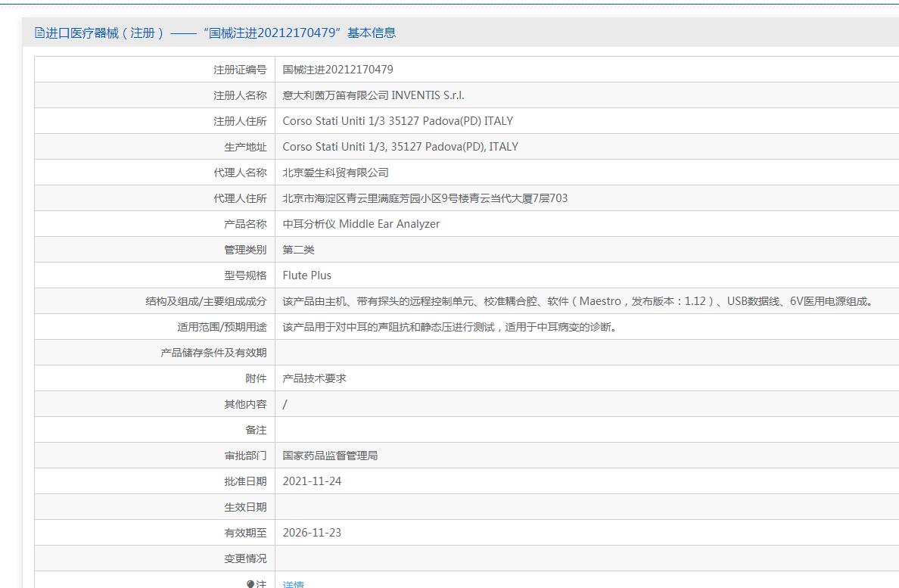Click the 产品名称 label
899x588 pixels.
pyautogui.click(x=245, y=224)
